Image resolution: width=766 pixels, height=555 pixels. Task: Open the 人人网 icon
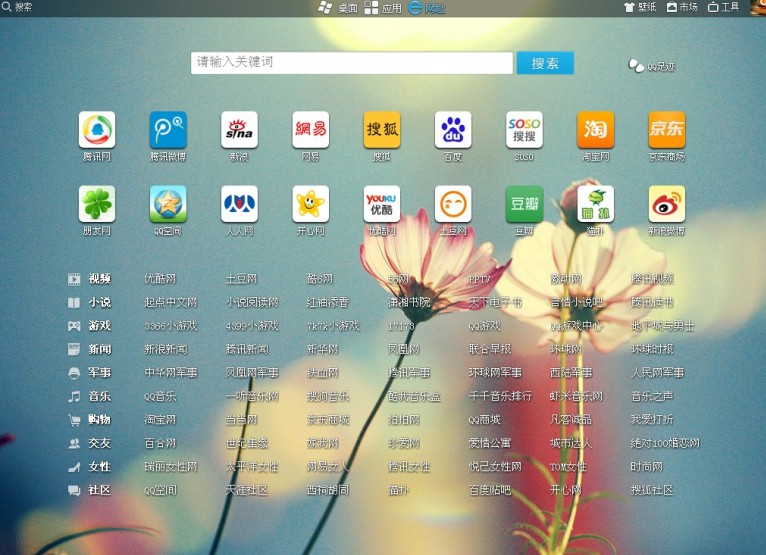[x=239, y=204]
